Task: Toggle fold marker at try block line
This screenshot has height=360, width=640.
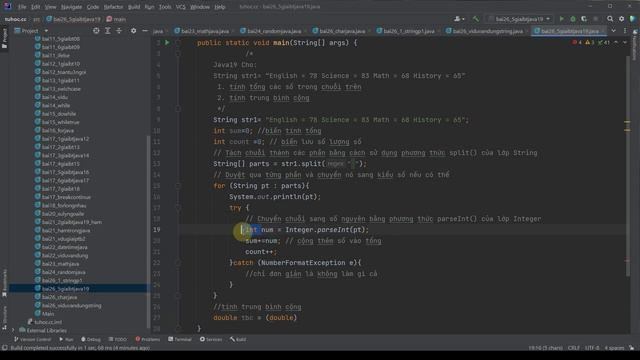Action: click(178, 208)
